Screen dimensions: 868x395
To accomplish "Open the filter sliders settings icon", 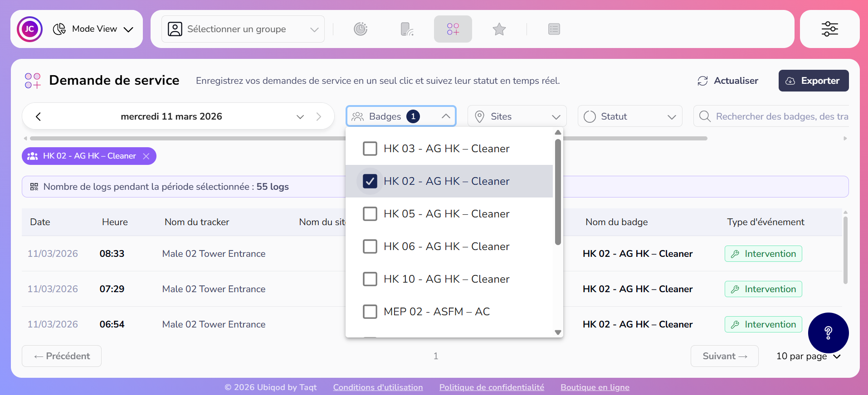I will pyautogui.click(x=829, y=29).
